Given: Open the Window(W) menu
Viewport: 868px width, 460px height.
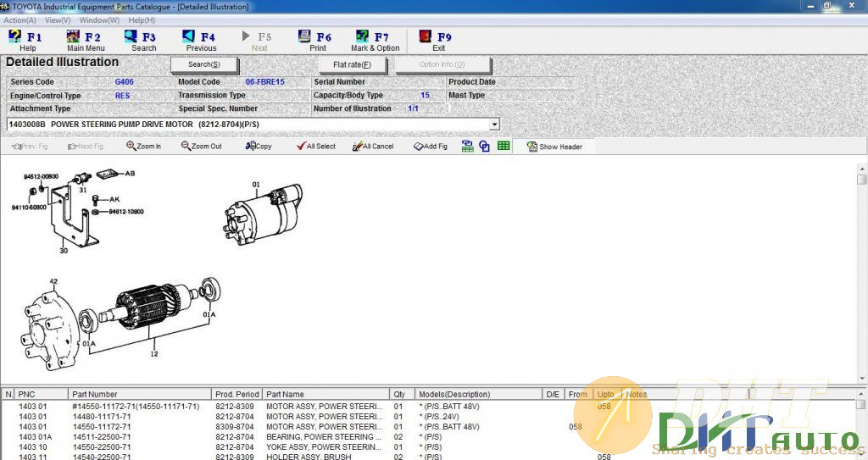Looking at the screenshot, I should pyautogui.click(x=99, y=20).
